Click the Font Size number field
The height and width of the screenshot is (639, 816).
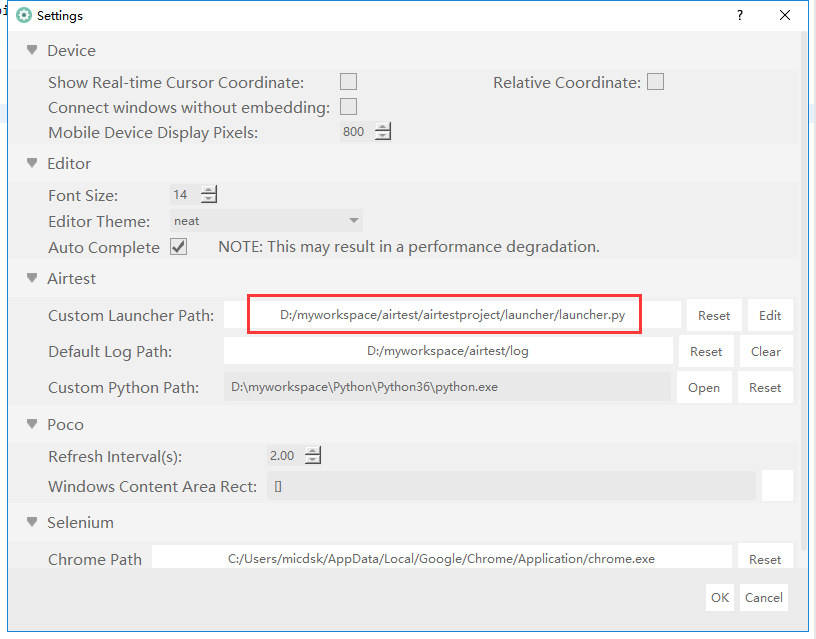[185, 195]
